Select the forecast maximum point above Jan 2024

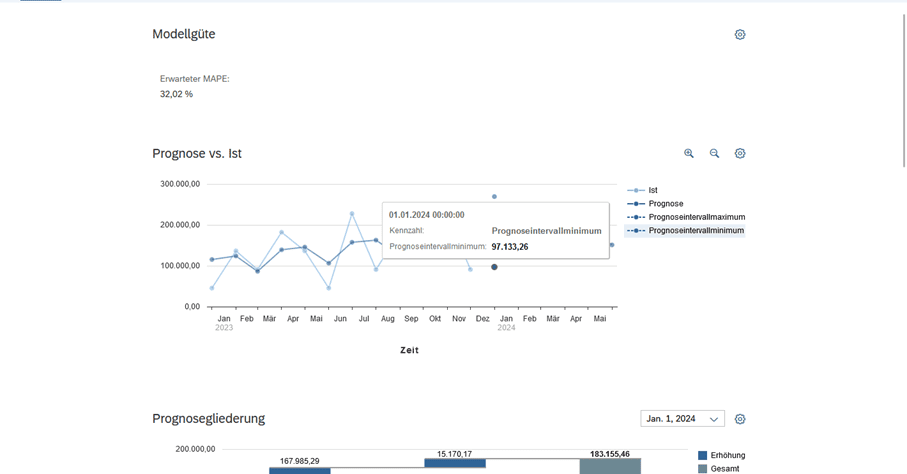(x=494, y=197)
